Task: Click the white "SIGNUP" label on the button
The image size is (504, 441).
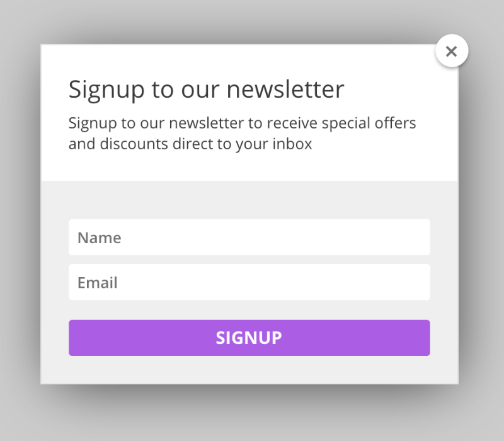Action: 249,338
